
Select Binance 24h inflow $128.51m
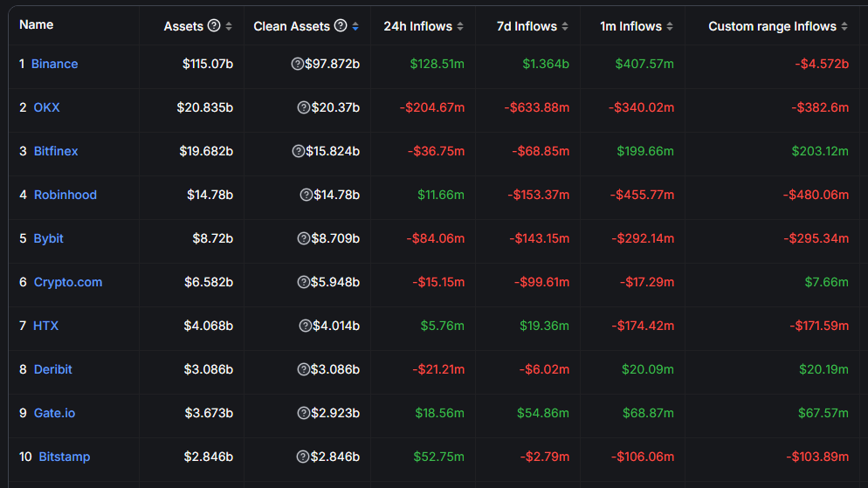437,64
